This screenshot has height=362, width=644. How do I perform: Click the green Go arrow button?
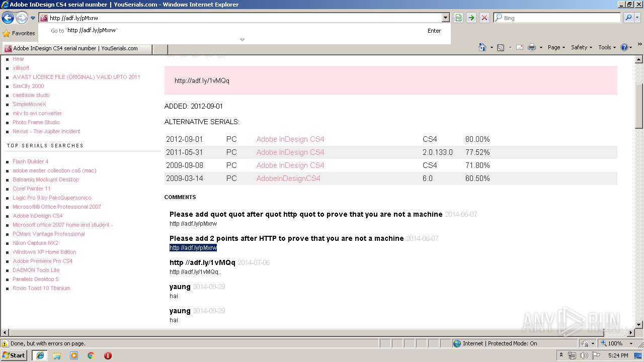point(471,18)
